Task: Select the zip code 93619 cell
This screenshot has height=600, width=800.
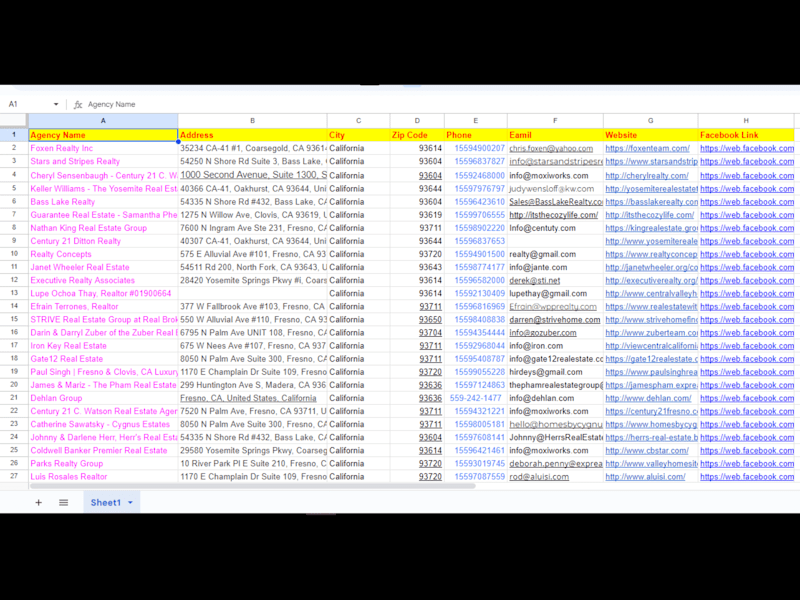Action: pyautogui.click(x=417, y=215)
